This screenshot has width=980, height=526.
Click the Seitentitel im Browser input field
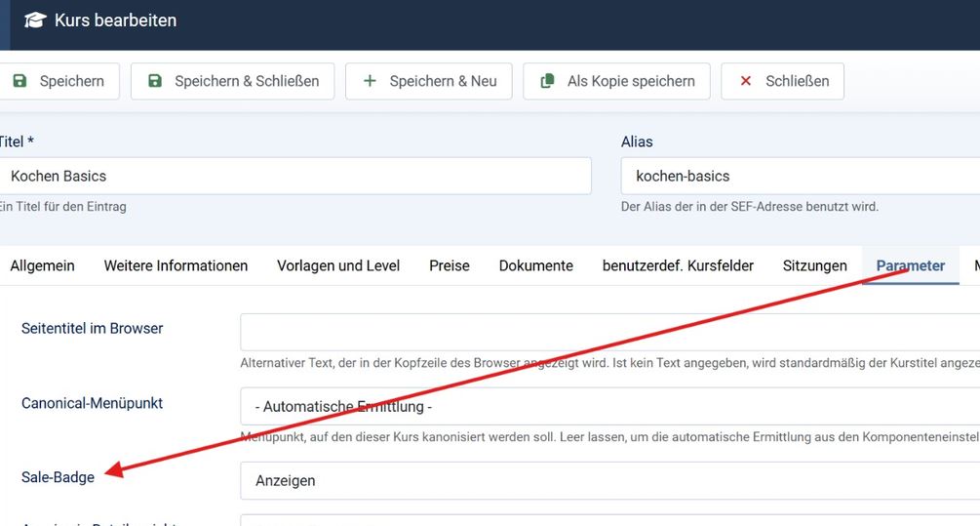610,332
